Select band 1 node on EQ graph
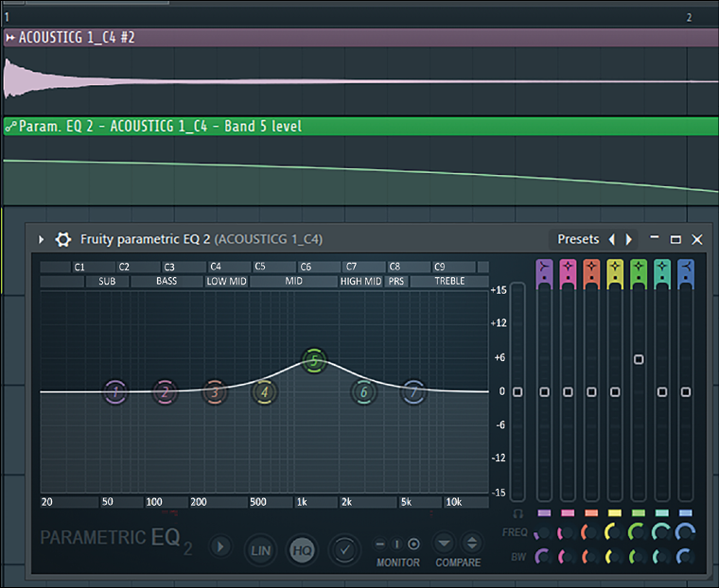This screenshot has width=719, height=588. coord(115,392)
